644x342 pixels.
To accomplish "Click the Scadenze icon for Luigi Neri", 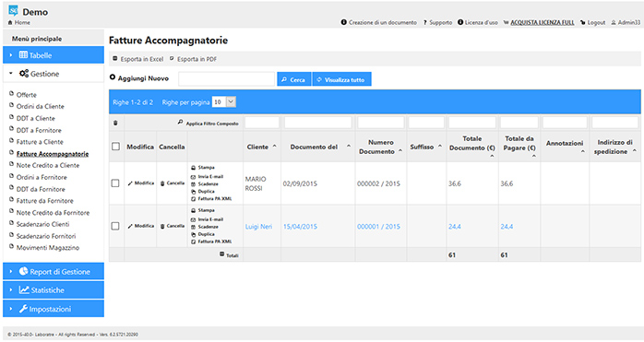I will [193, 227].
